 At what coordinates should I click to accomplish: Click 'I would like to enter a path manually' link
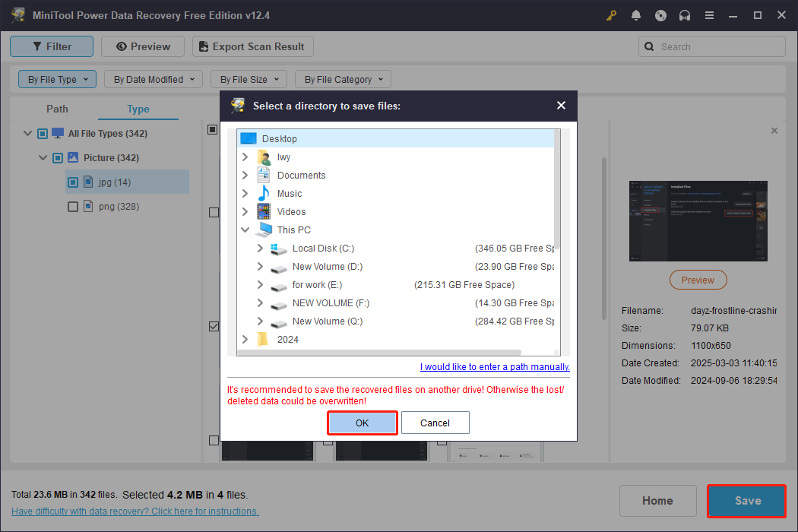495,366
